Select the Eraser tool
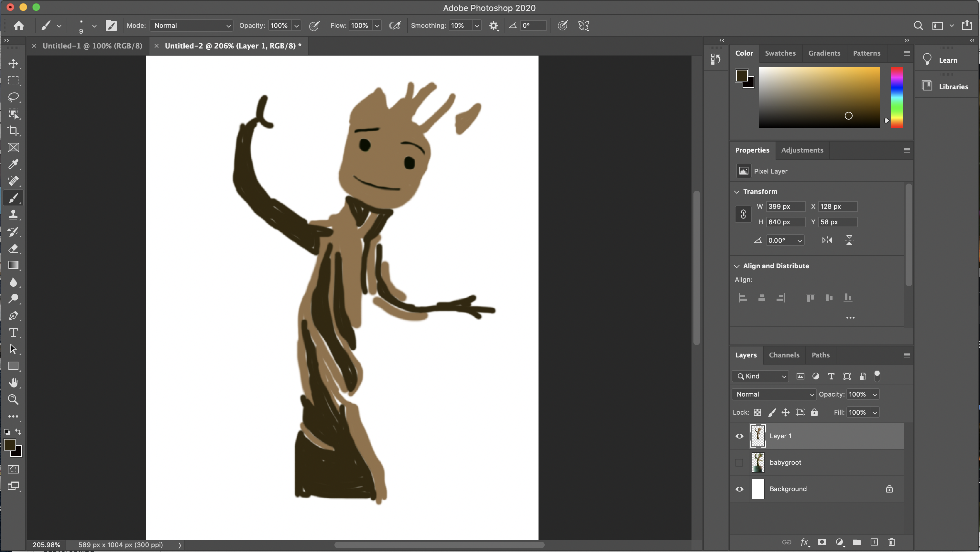This screenshot has width=980, height=552. (14, 248)
